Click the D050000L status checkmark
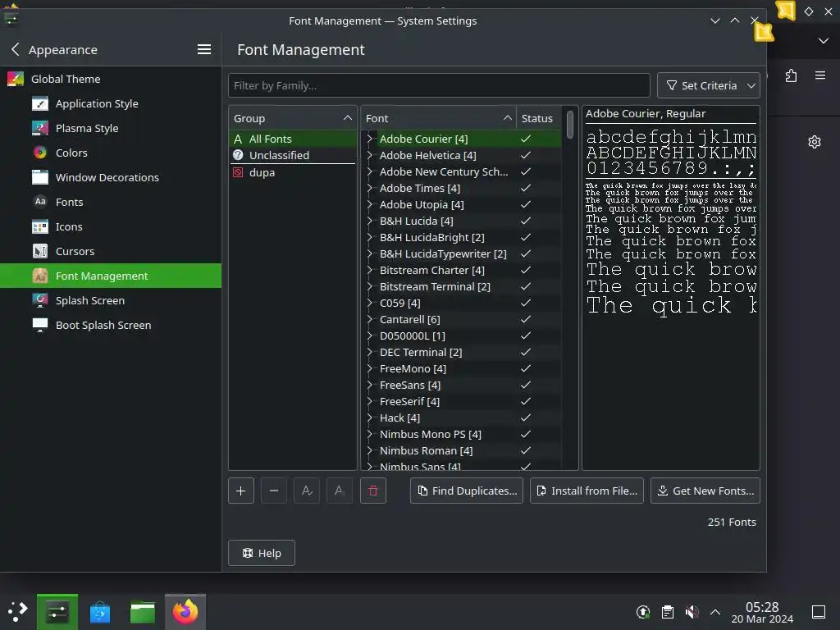Screen dimensions: 840x630 (x=526, y=336)
